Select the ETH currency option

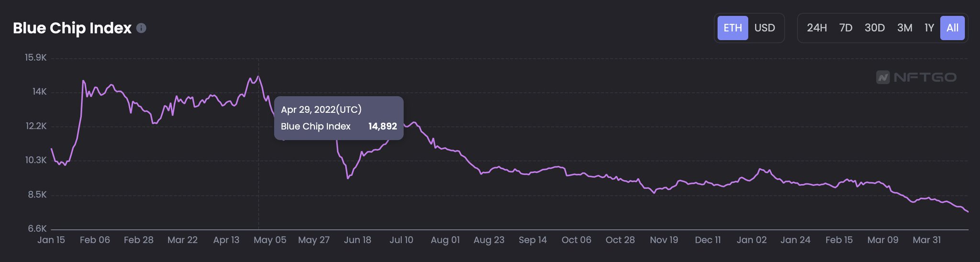pyautogui.click(x=732, y=28)
